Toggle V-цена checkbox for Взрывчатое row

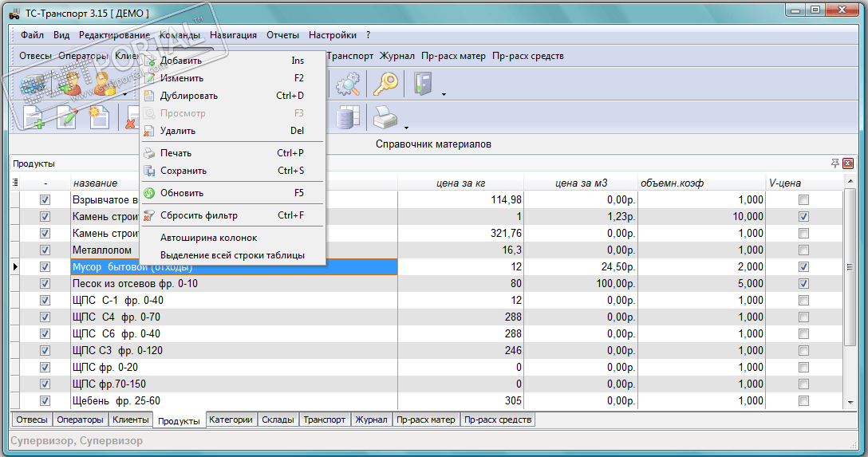click(x=804, y=199)
